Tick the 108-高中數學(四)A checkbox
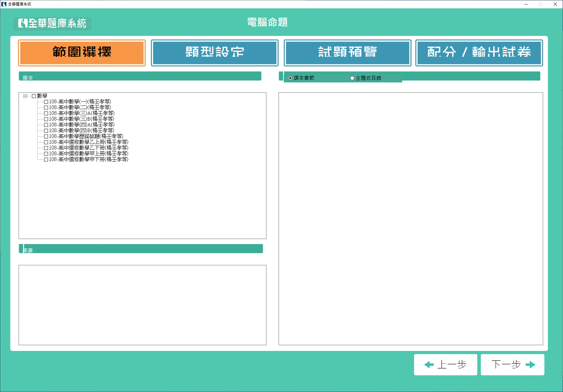 [x=46, y=125]
